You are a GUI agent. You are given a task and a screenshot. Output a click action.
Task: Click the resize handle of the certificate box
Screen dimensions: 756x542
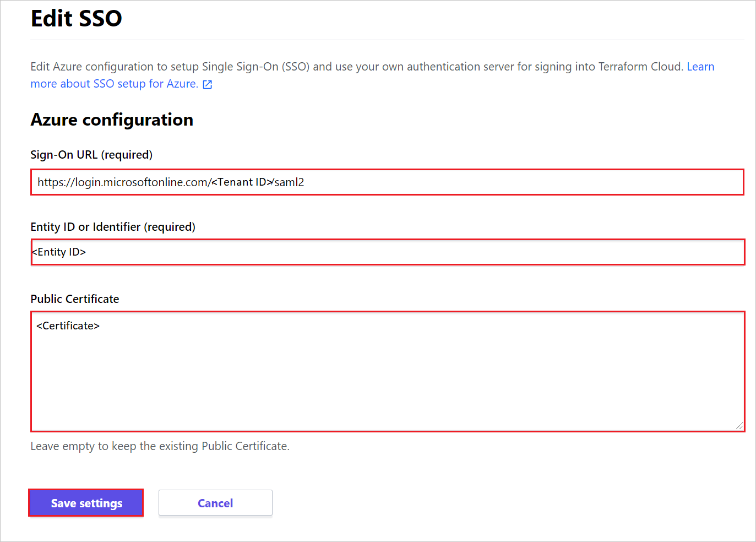click(x=740, y=426)
